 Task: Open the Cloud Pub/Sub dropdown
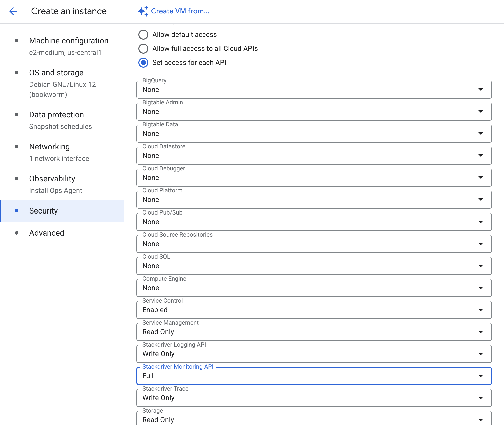pyautogui.click(x=314, y=222)
